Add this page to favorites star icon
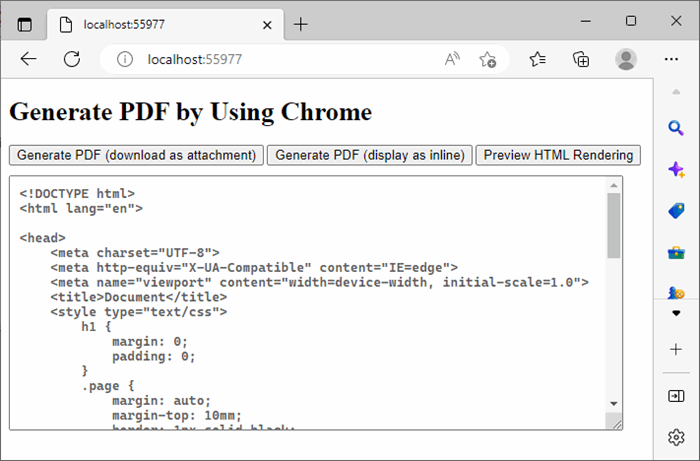Viewport: 700px width, 461px height. pyautogui.click(x=488, y=59)
